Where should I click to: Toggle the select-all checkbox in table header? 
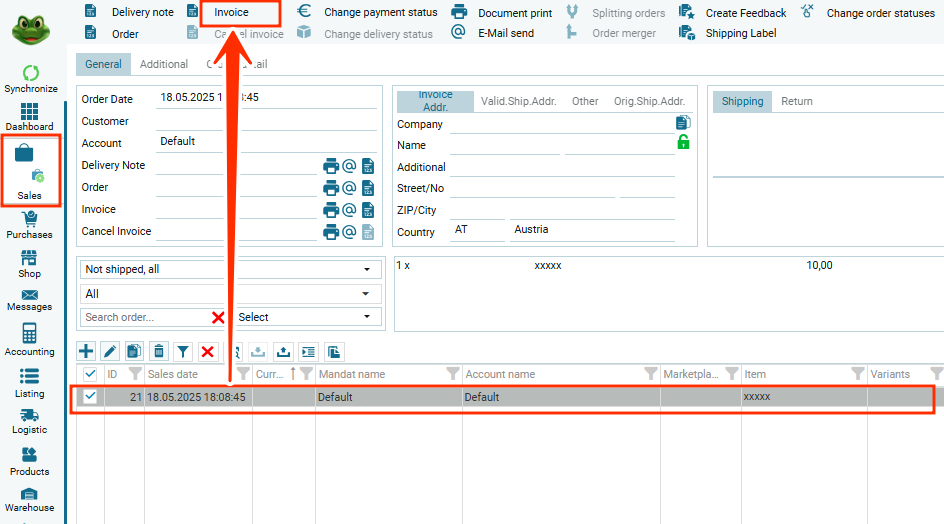(x=90, y=374)
